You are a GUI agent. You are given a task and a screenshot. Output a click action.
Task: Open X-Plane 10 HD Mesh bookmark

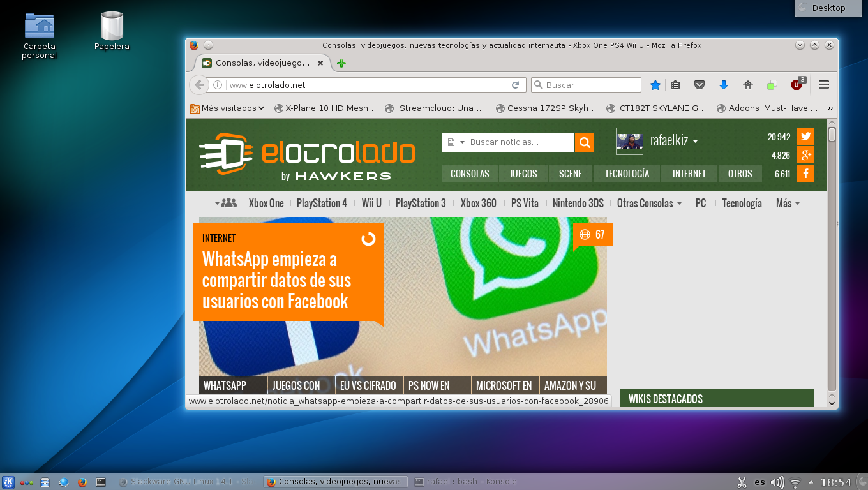click(325, 108)
